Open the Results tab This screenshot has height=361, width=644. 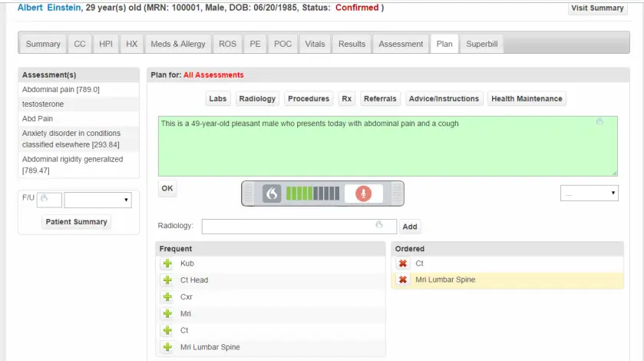click(352, 44)
